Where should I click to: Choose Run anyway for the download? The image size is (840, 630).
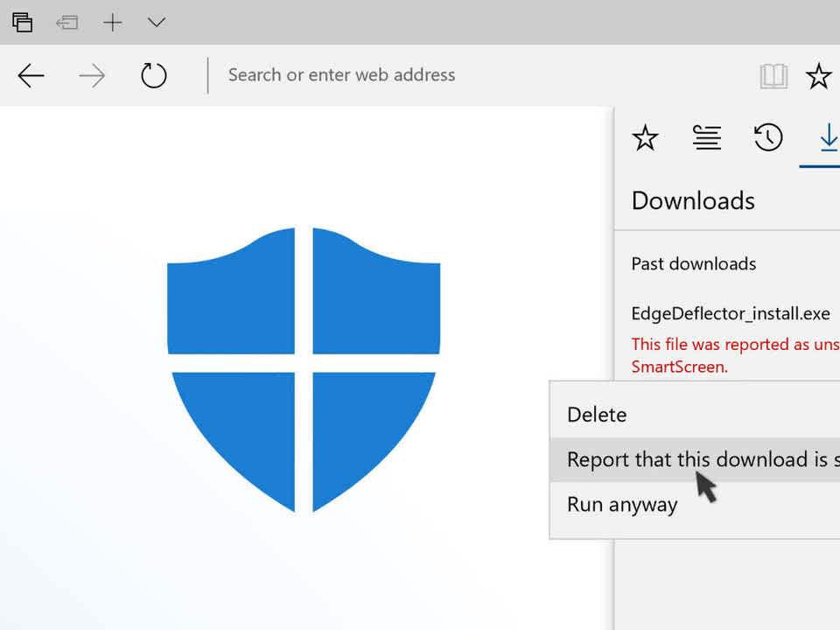click(x=622, y=504)
